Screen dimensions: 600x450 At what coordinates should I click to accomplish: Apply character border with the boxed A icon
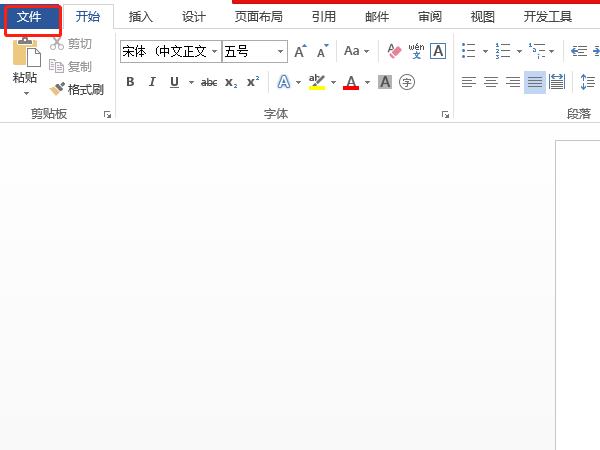pyautogui.click(x=438, y=51)
